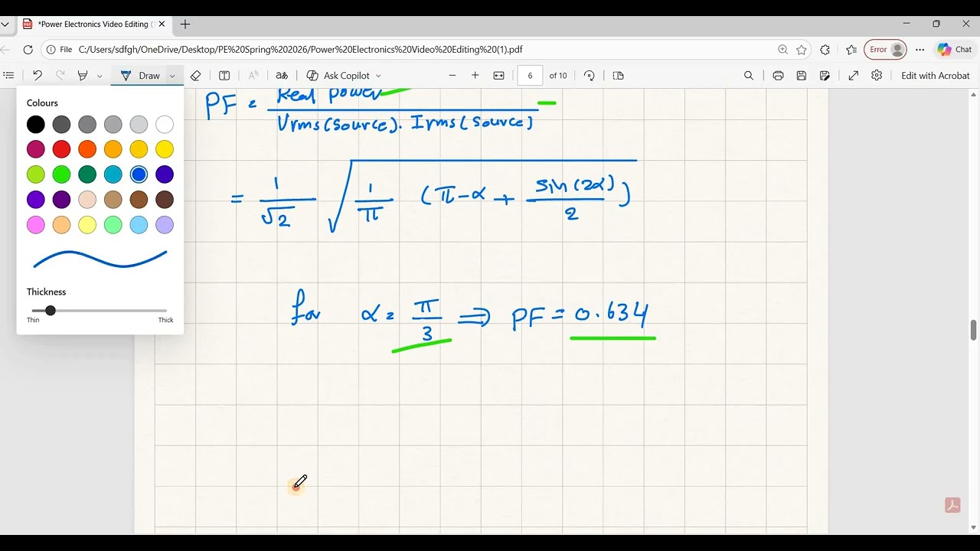Screen dimensions: 980x551
Task: Click the Save as icon
Action: click(x=825, y=76)
